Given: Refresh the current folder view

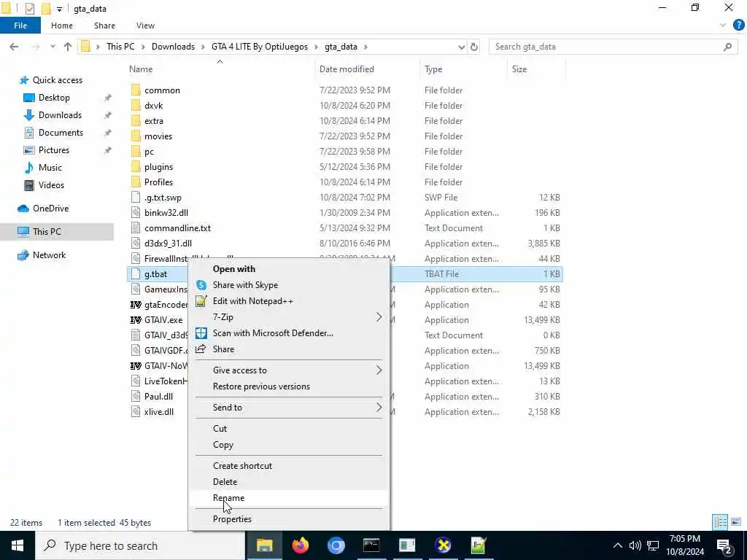Looking at the screenshot, I should tap(474, 47).
